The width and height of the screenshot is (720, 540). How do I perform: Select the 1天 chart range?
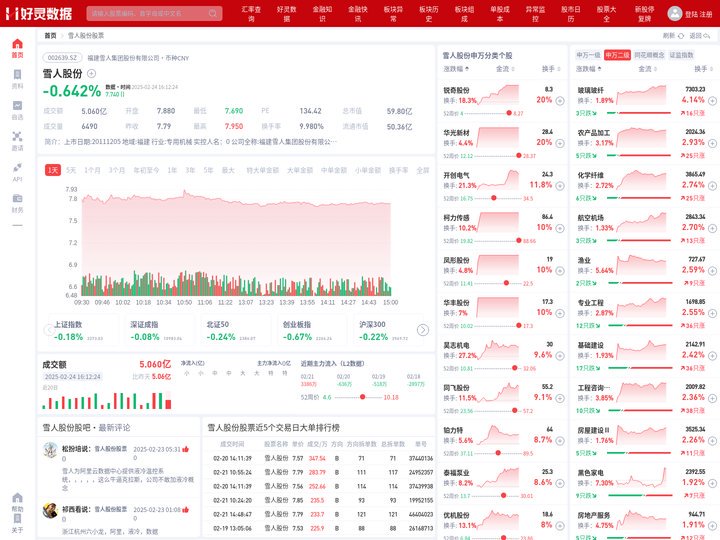(x=53, y=170)
